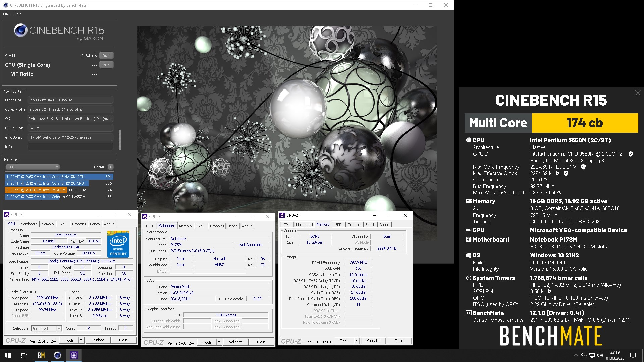Select the Pentium 3550M ranking entry
This screenshot has height=362, width=644.
pos(59,190)
